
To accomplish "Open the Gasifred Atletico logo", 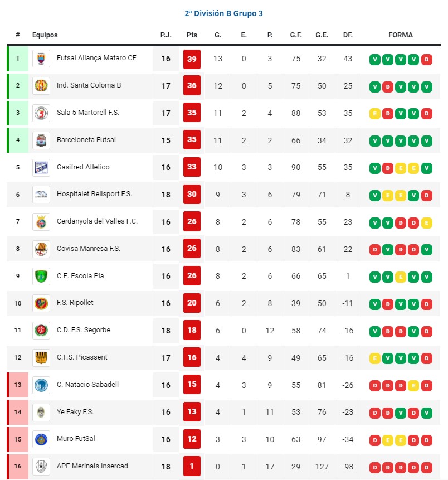I will pyautogui.click(x=41, y=167).
